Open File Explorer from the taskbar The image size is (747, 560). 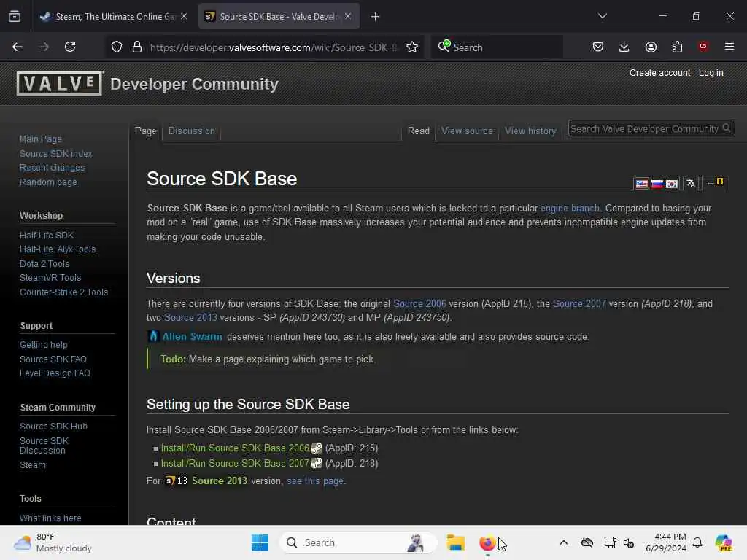(x=455, y=542)
